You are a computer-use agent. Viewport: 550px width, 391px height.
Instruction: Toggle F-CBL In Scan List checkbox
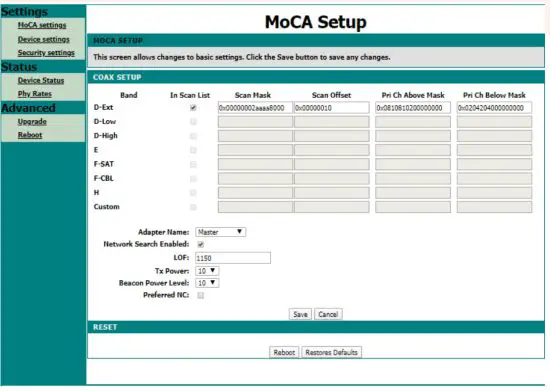(193, 178)
